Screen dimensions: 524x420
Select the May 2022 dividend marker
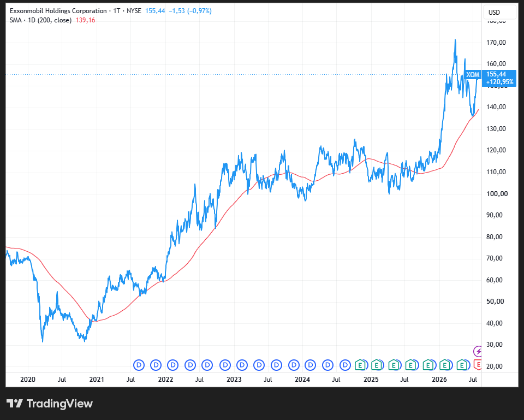tap(190, 365)
